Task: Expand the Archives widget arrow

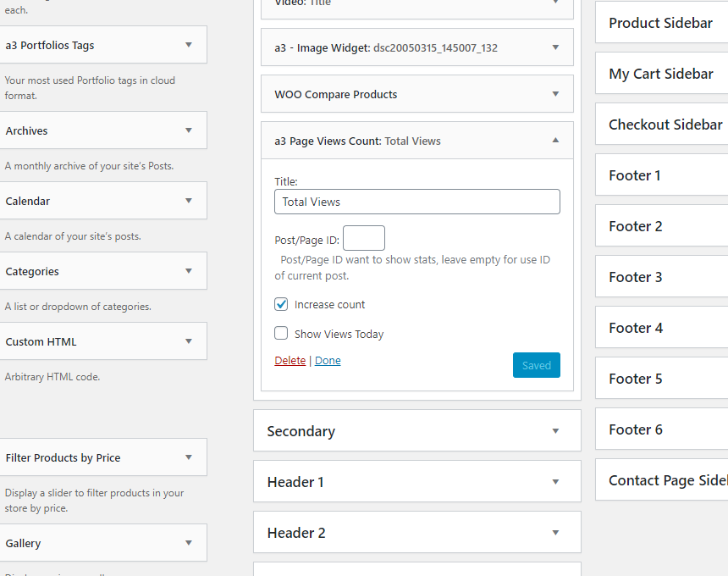Action: (x=189, y=130)
